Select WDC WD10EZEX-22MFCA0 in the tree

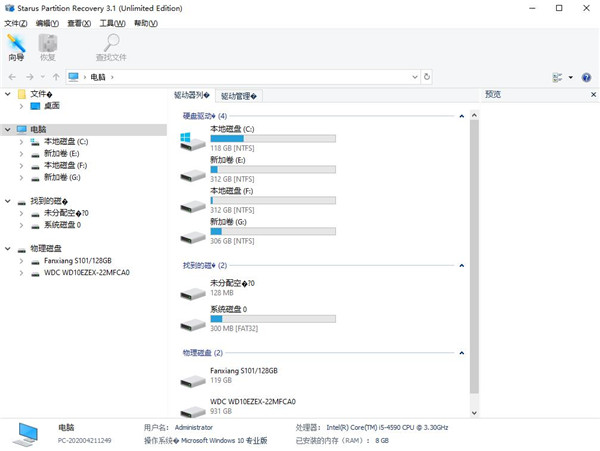point(87,273)
